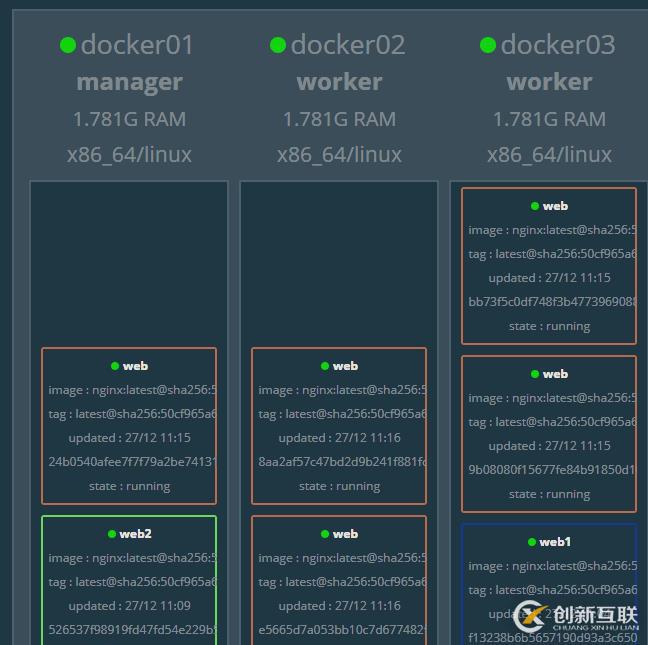Click the tag line in the web1 card
Screen dimensions: 648x645
click(552, 590)
